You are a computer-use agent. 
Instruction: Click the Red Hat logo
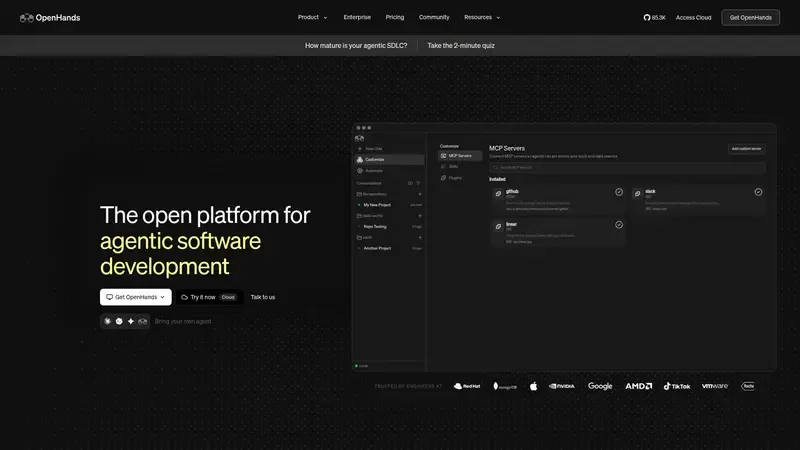[x=467, y=386]
